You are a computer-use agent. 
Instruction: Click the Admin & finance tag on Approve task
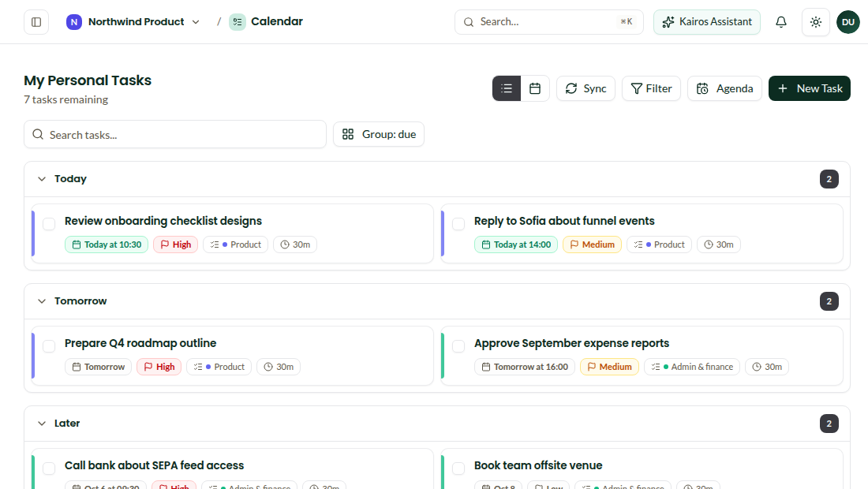click(692, 367)
